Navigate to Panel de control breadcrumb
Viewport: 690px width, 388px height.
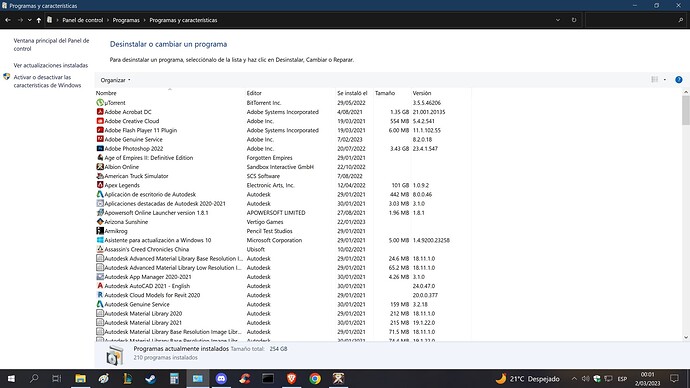(82, 20)
